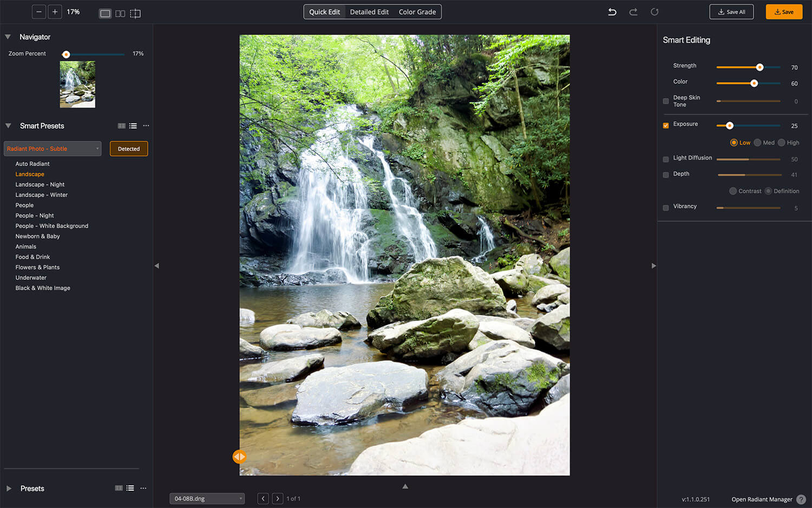812x508 pixels.
Task: Click the Strength slider handle
Action: [x=759, y=67]
